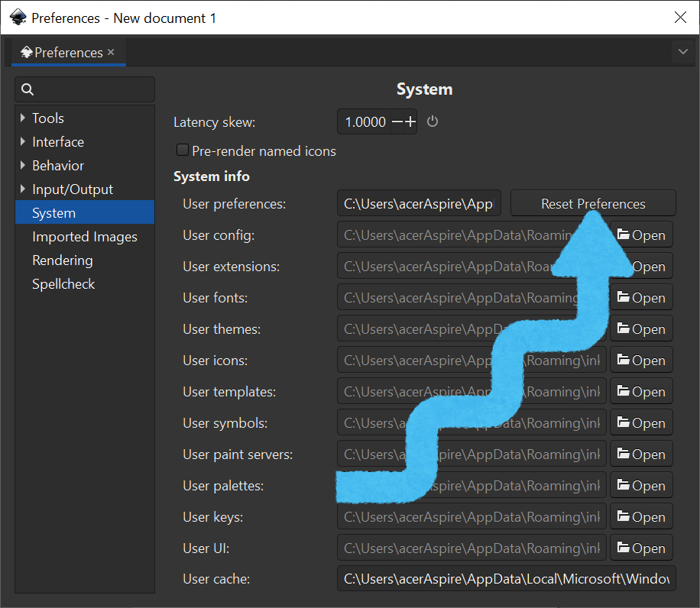Click the plus icon for Latency skew
The image size is (700, 608).
[410, 121]
